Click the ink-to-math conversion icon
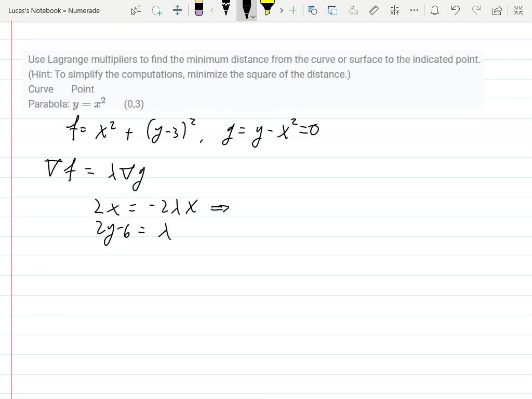The width and height of the screenshot is (532, 399). (394, 10)
